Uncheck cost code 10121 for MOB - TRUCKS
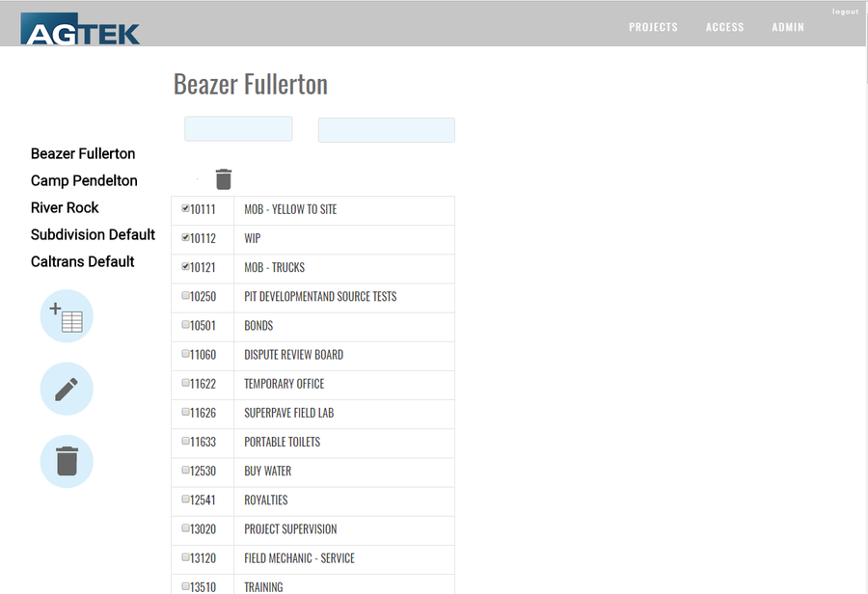 tap(184, 264)
